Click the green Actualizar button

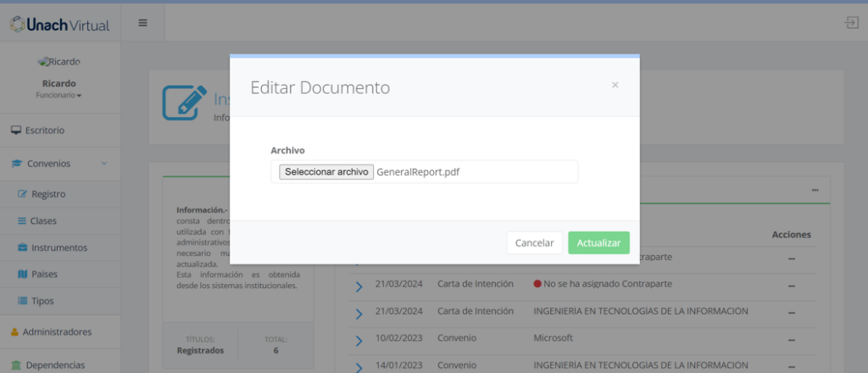598,243
